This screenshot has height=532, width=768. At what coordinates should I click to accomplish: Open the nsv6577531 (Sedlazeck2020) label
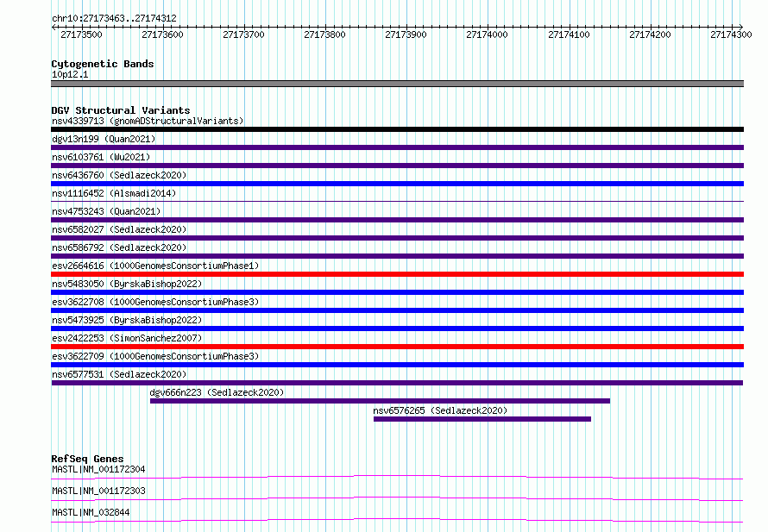pos(119,374)
